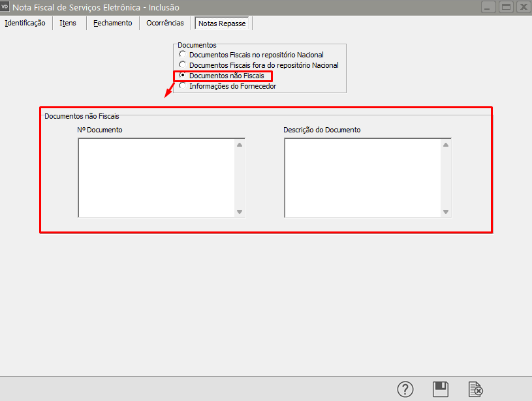Open the Ocorrências tab

tap(165, 23)
